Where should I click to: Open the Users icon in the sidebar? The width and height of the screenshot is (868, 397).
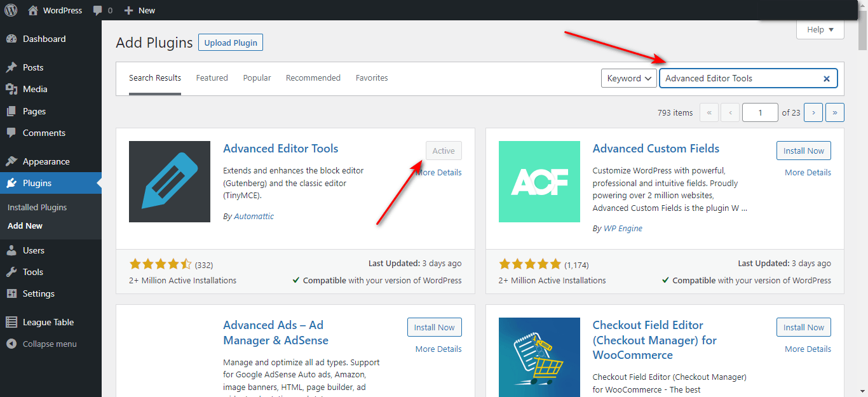13,250
